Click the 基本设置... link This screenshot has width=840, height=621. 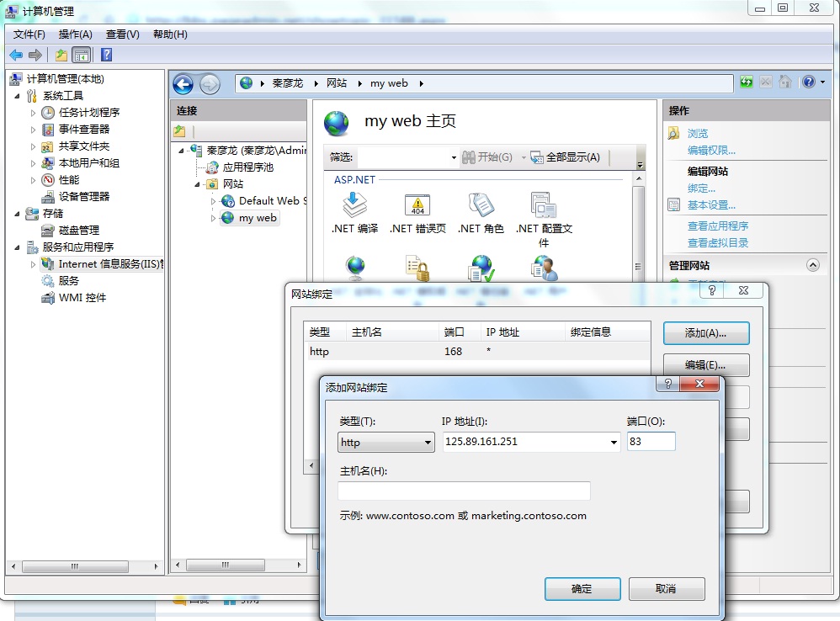tap(711, 205)
